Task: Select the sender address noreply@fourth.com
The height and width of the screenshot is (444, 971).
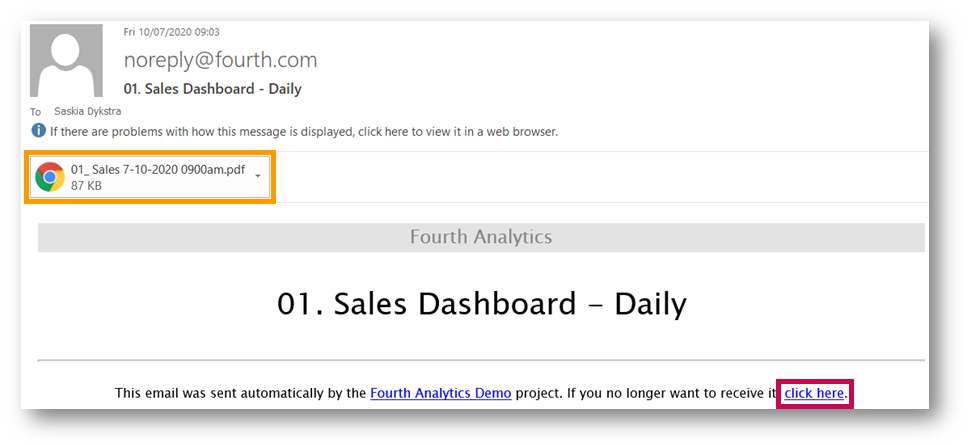Action: [x=220, y=60]
